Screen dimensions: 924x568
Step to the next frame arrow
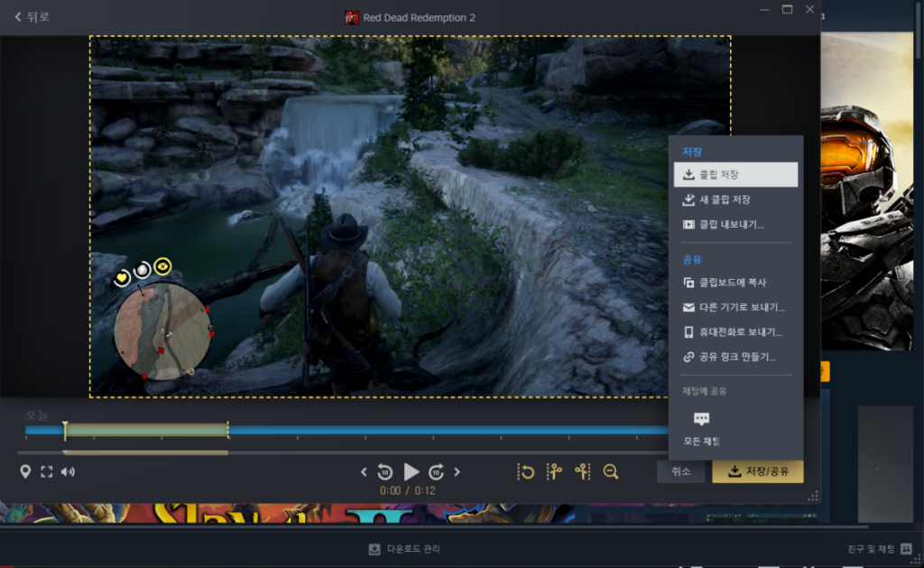click(x=457, y=471)
